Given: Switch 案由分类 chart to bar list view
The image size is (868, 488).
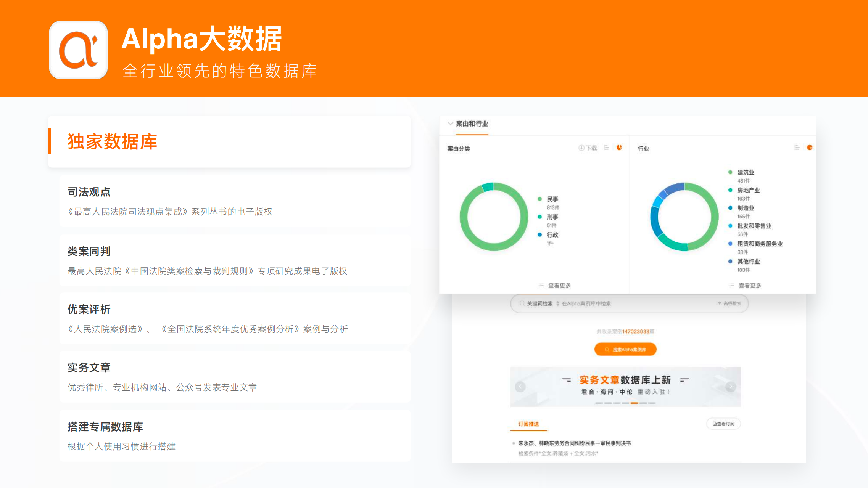Looking at the screenshot, I should tap(607, 148).
